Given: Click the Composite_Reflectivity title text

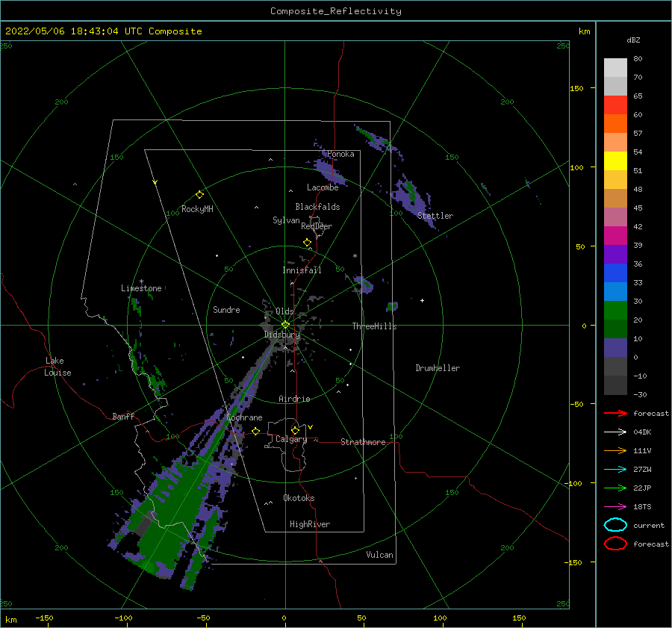Looking at the screenshot, I should [335, 11].
